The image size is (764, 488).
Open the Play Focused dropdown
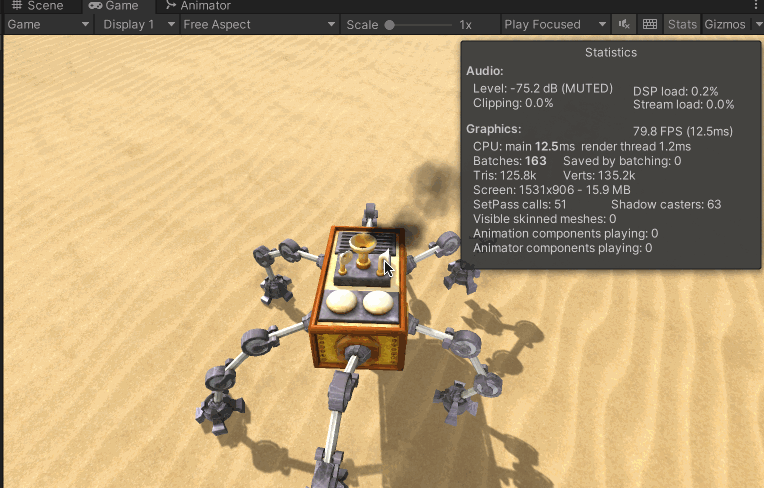click(x=555, y=24)
